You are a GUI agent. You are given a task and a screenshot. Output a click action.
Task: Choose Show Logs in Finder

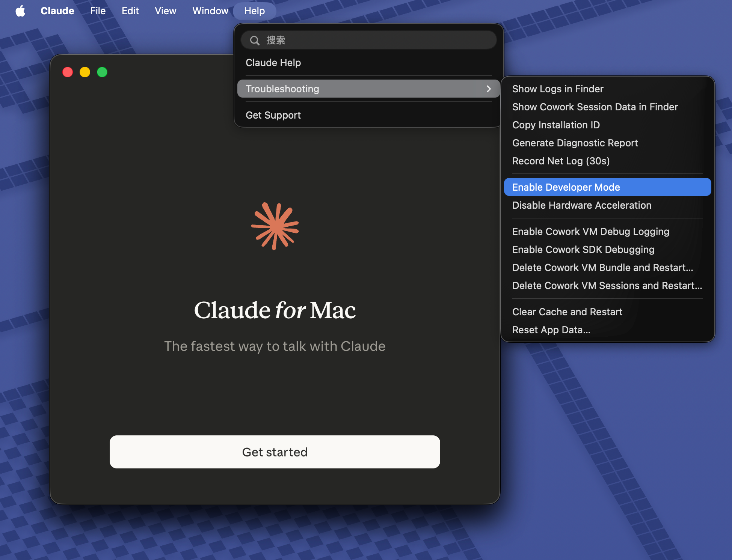point(608,89)
